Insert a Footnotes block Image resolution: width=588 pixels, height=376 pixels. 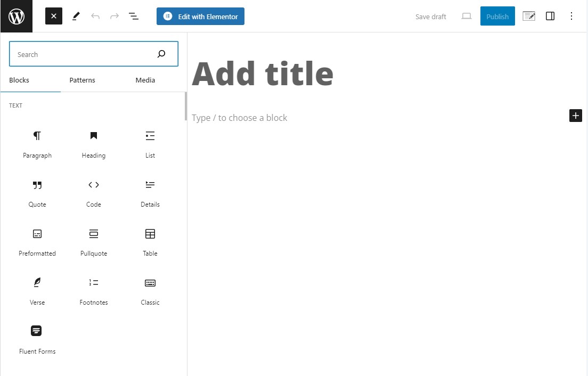pyautogui.click(x=94, y=292)
